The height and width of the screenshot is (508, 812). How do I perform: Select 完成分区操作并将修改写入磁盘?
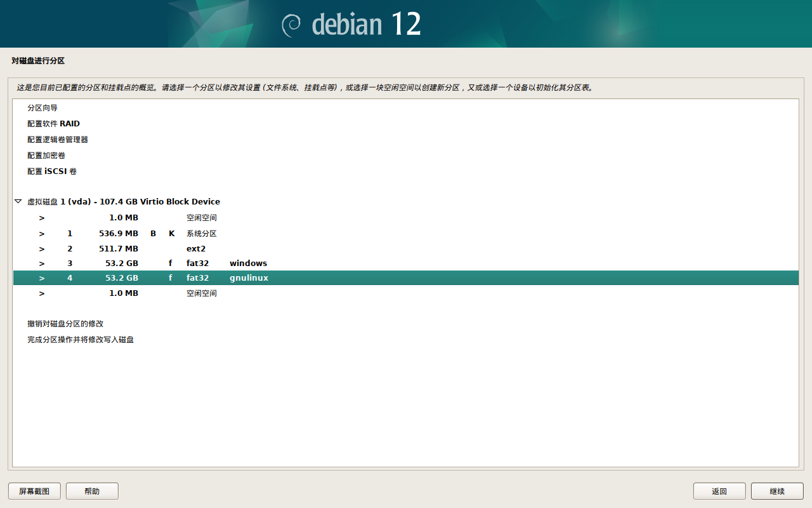[406, 340]
